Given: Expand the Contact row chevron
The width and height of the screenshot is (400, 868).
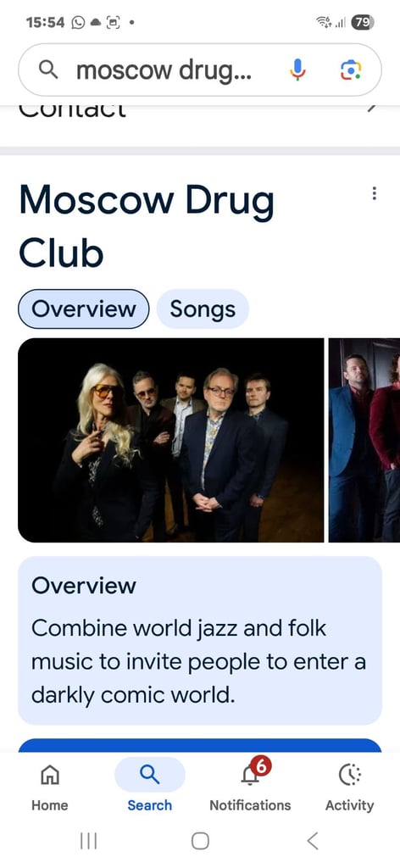Looking at the screenshot, I should click(372, 108).
